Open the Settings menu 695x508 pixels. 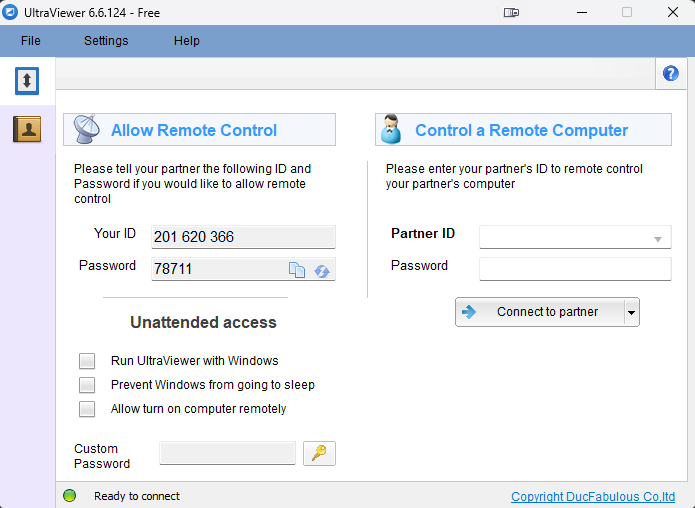tap(106, 41)
